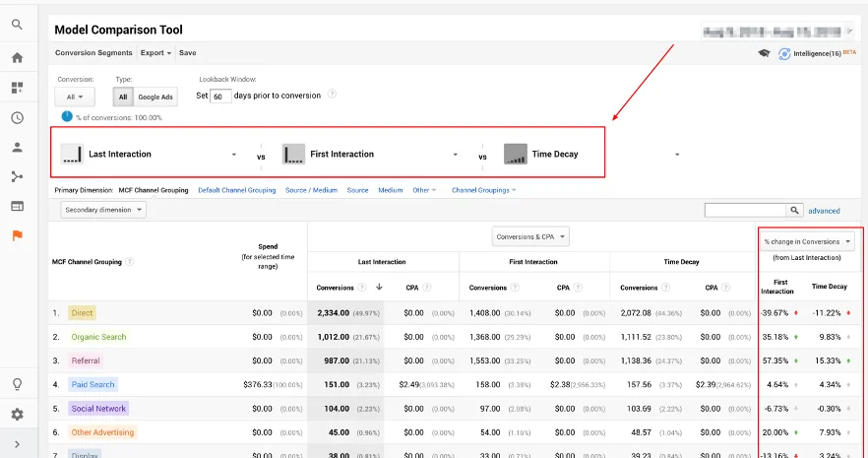The image size is (868, 458).
Task: Click the Time Decay model icon
Action: coord(516,154)
